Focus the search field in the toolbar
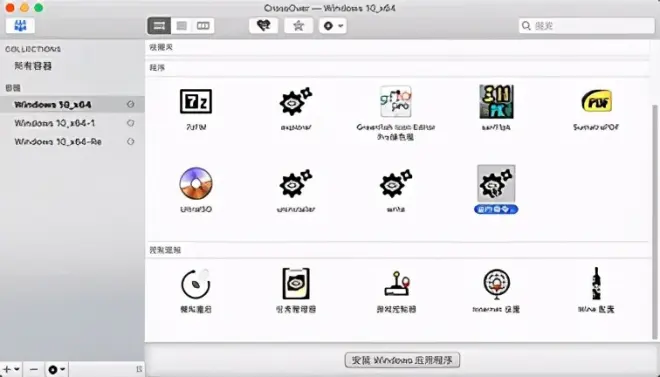This screenshot has width=660, height=377. (586, 26)
